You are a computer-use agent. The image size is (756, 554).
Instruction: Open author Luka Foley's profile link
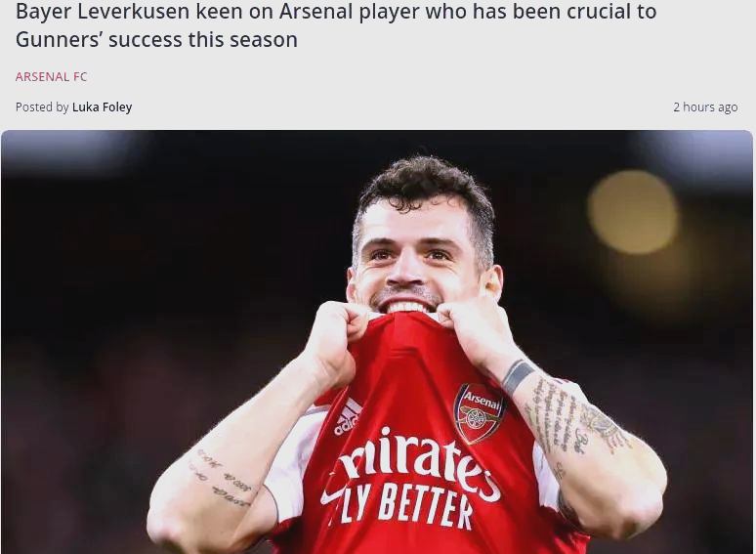pyautogui.click(x=102, y=107)
